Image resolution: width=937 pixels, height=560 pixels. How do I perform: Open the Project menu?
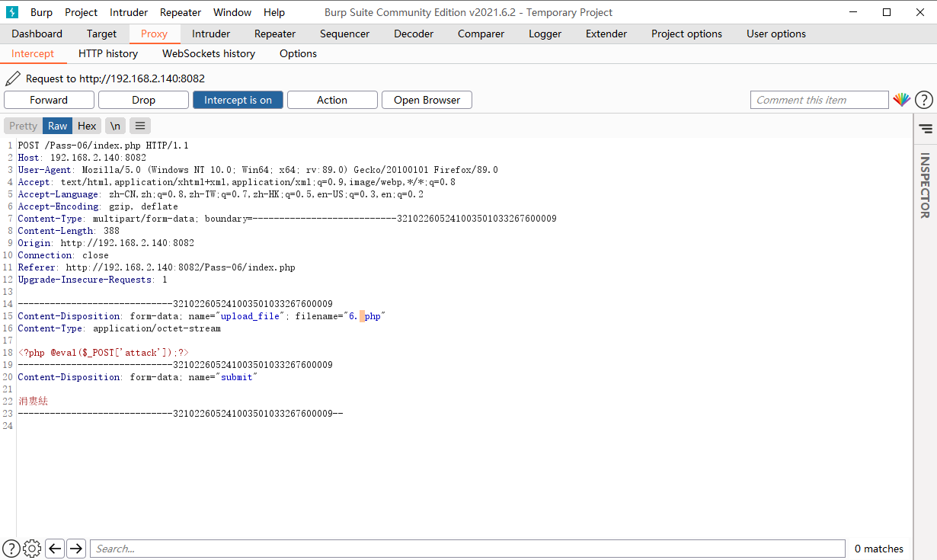coord(81,12)
